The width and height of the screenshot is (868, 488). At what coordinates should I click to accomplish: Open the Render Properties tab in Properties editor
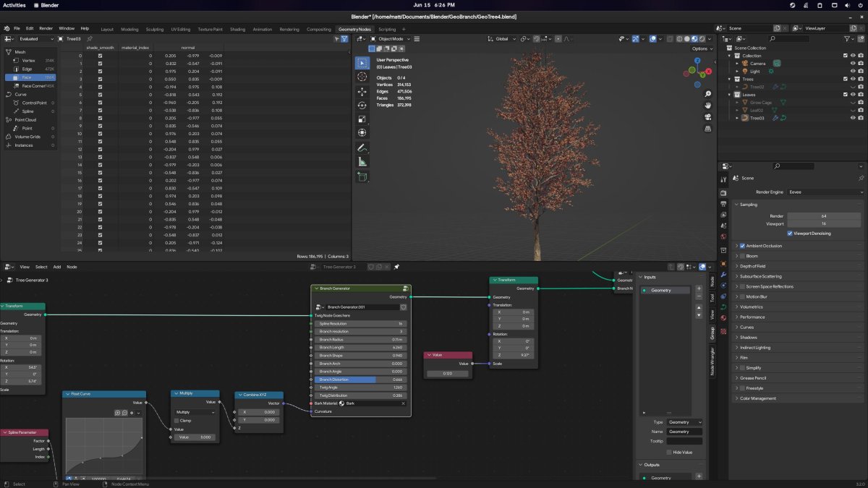click(726, 192)
